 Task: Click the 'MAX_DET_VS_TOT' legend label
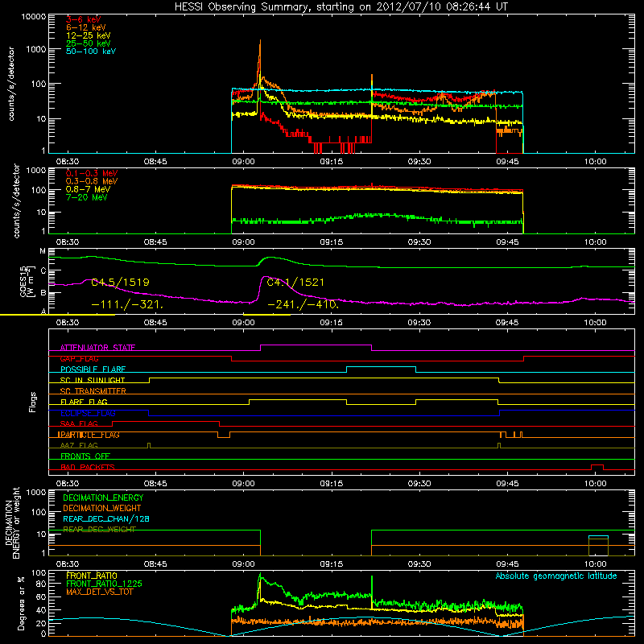click(99, 592)
